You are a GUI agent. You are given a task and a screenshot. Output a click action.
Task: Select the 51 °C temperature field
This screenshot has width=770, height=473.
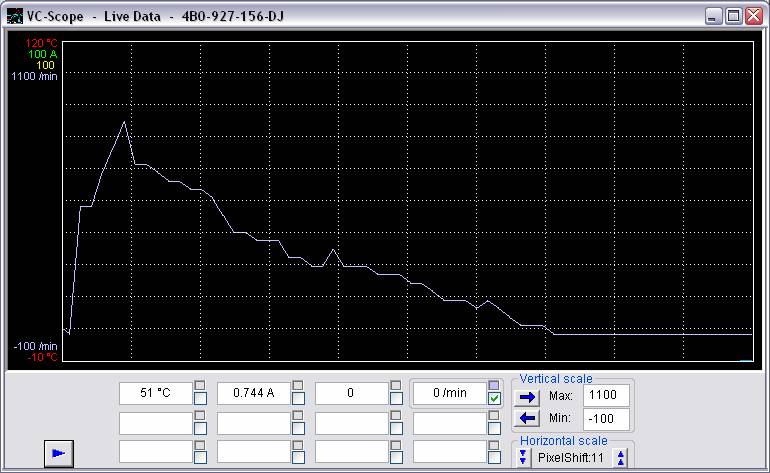pos(155,393)
